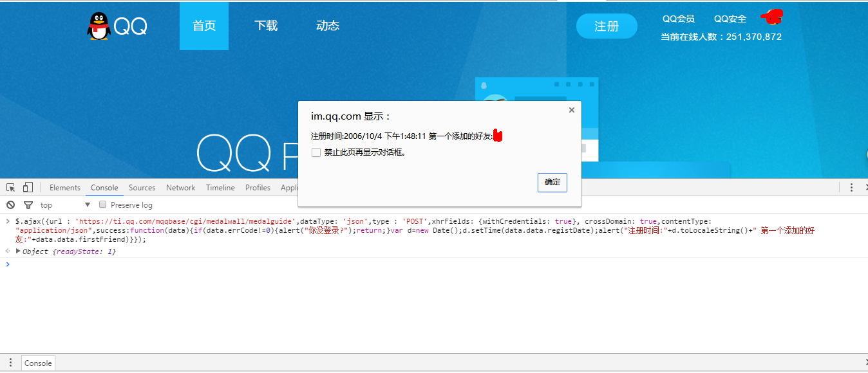This screenshot has height=373, width=868.
Task: Clear console messages using the prohibit icon
Action: pyautogui.click(x=10, y=205)
